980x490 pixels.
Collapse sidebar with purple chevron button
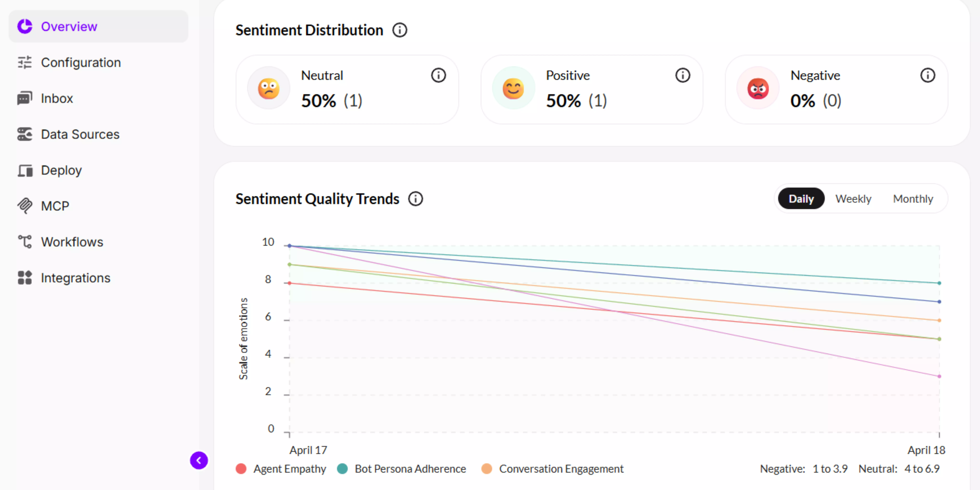[x=199, y=460]
